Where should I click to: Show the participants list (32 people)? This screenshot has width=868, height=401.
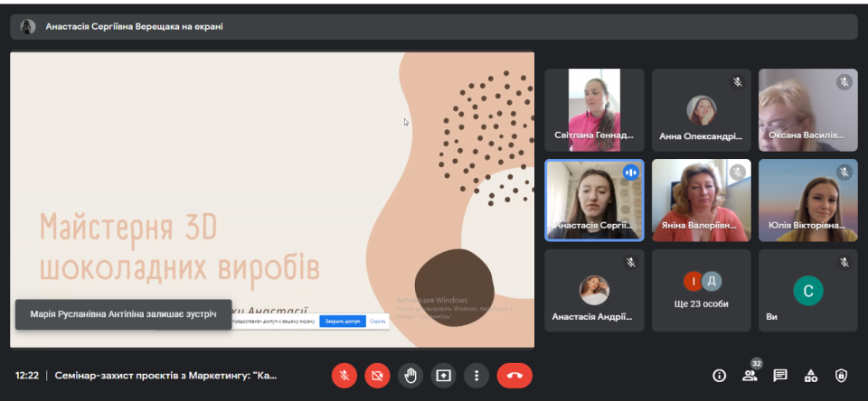pos(750,376)
